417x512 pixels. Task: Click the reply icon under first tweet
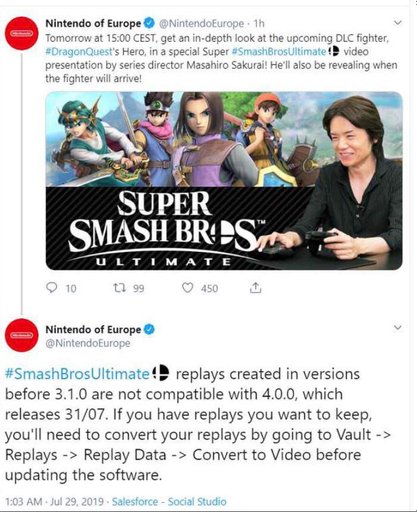tap(52, 287)
